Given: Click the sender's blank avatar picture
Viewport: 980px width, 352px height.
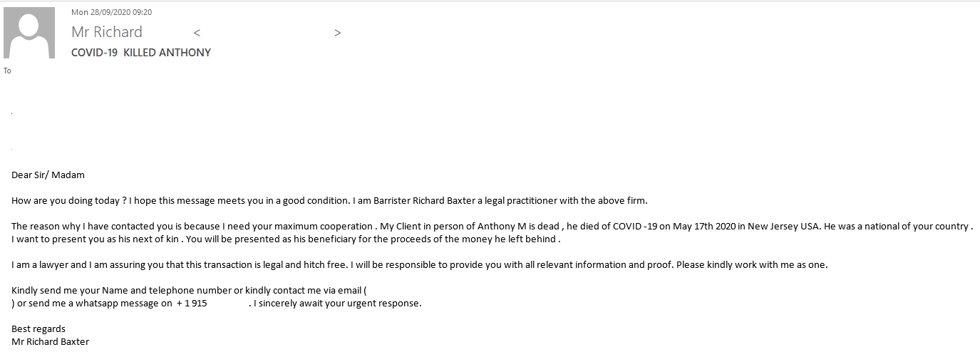Looking at the screenshot, I should (29, 33).
